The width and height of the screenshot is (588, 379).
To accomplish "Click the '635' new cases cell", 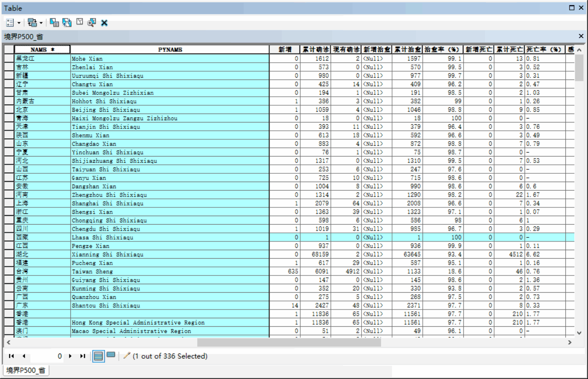I will (x=285, y=271).
